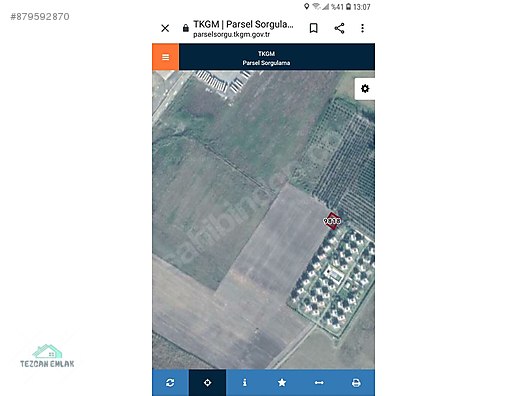
Task: Open the three-dot browser menu
Action: pos(362,28)
